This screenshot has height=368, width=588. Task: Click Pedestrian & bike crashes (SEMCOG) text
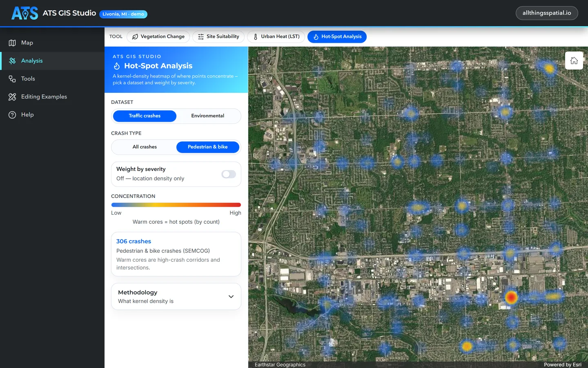(x=163, y=251)
